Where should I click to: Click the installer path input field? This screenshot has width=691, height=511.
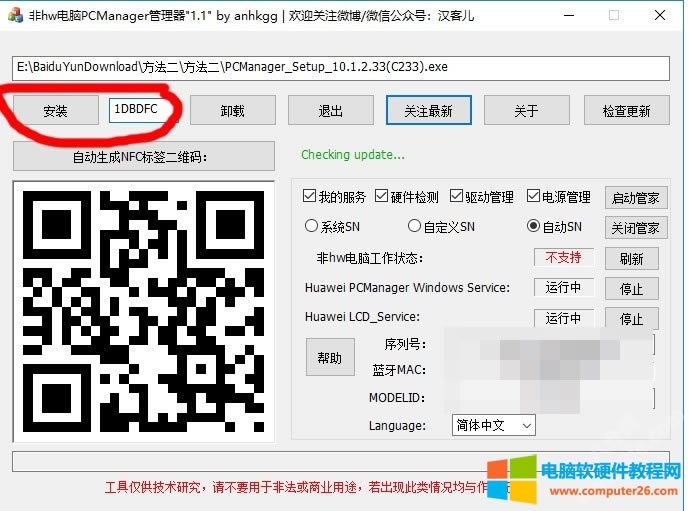pos(341,68)
